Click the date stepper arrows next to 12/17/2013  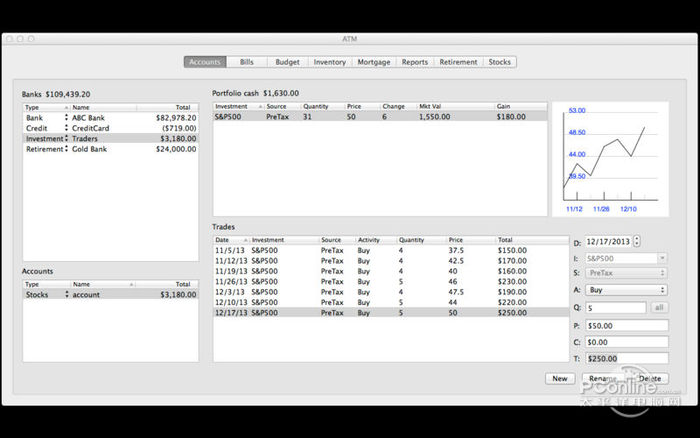coord(637,241)
